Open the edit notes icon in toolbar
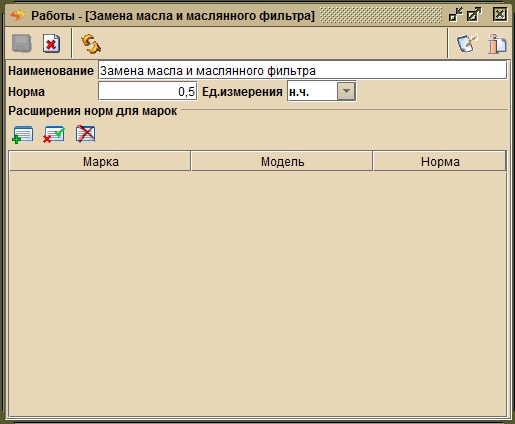The image size is (515, 424). [467, 44]
